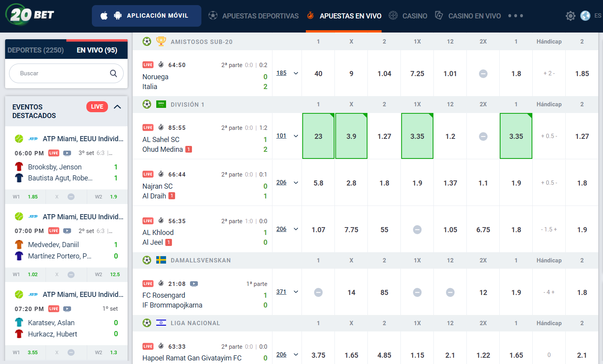Open Hapoel Ramat Gan Givatayim FC match

click(192, 358)
